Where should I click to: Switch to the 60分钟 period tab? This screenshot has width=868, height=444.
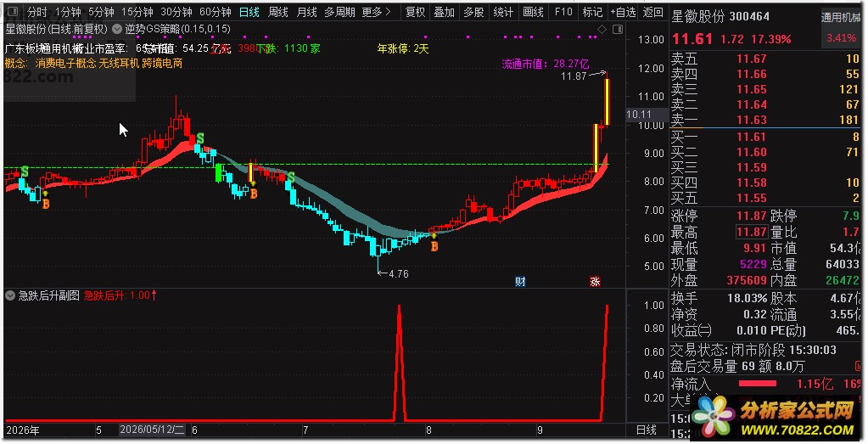click(216, 12)
